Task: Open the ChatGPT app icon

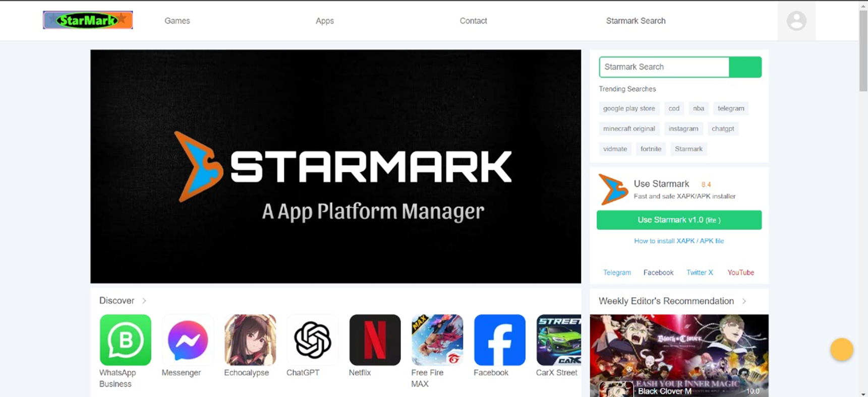Action: point(312,340)
